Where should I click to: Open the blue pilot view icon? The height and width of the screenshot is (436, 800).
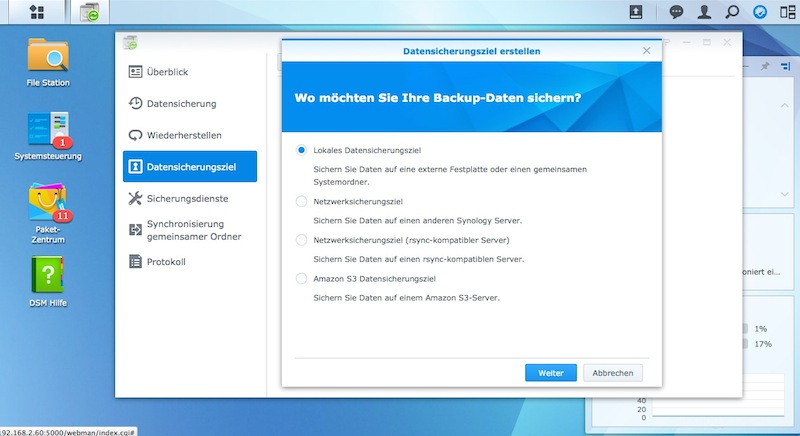[760, 12]
